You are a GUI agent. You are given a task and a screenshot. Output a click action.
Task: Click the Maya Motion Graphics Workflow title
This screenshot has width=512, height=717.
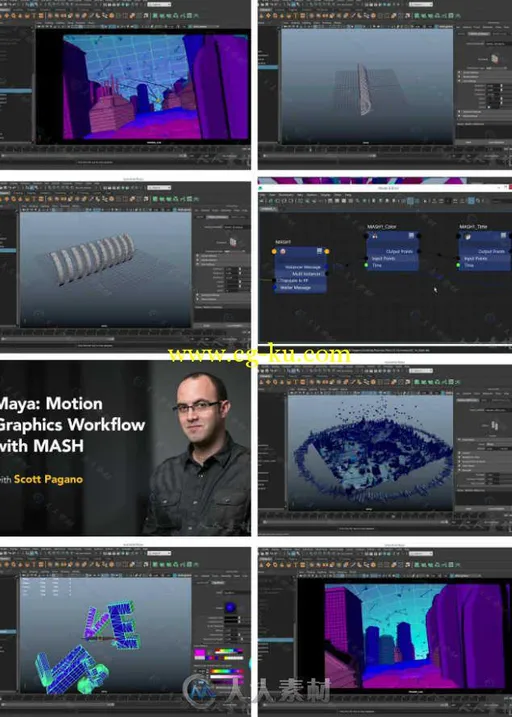tap(71, 425)
